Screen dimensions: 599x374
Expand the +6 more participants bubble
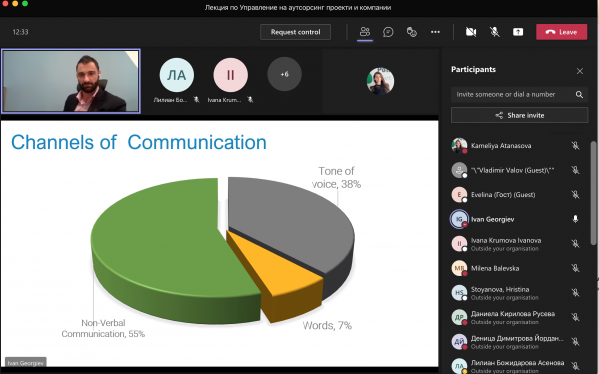point(284,74)
